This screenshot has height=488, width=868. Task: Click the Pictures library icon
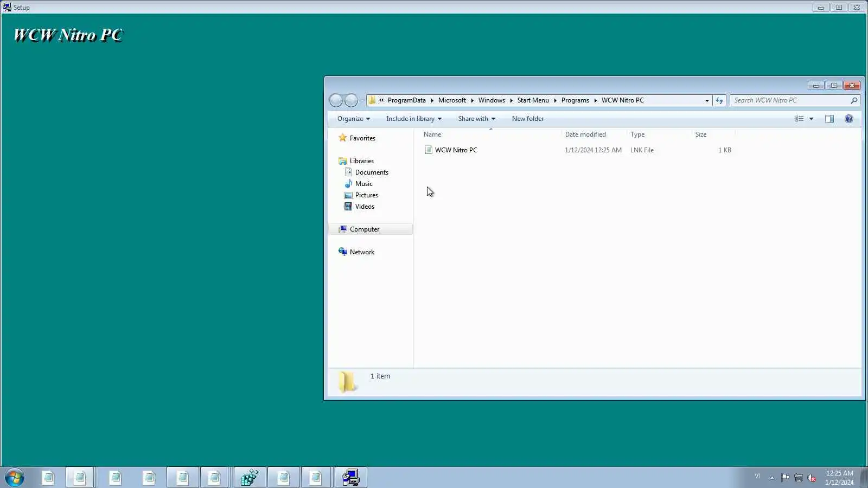(x=348, y=195)
